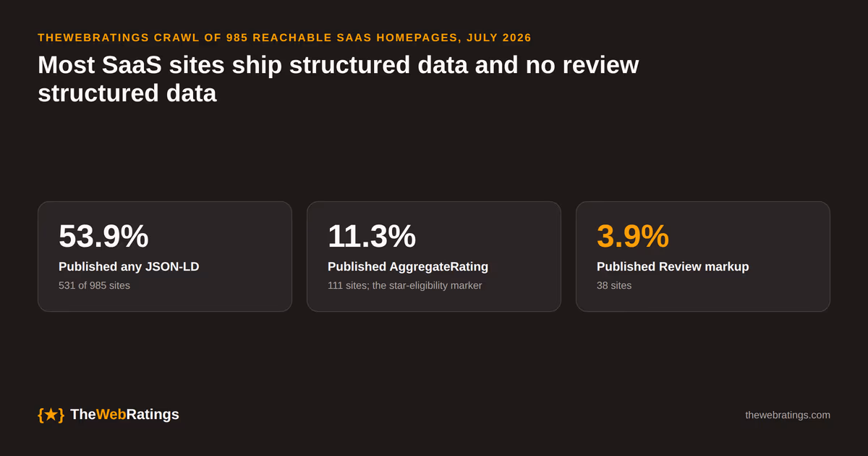
Task: Click the 531 of 985 sites caption
Action: tap(94, 285)
